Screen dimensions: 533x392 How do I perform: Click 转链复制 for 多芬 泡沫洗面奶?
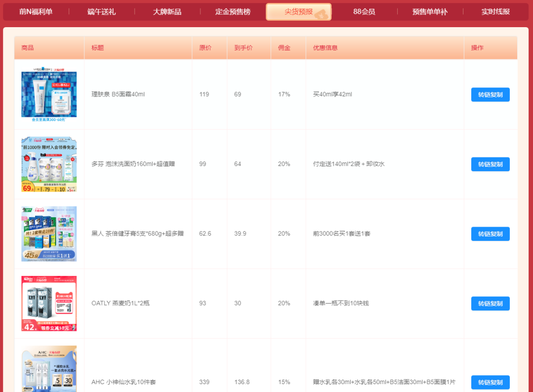[x=490, y=164]
